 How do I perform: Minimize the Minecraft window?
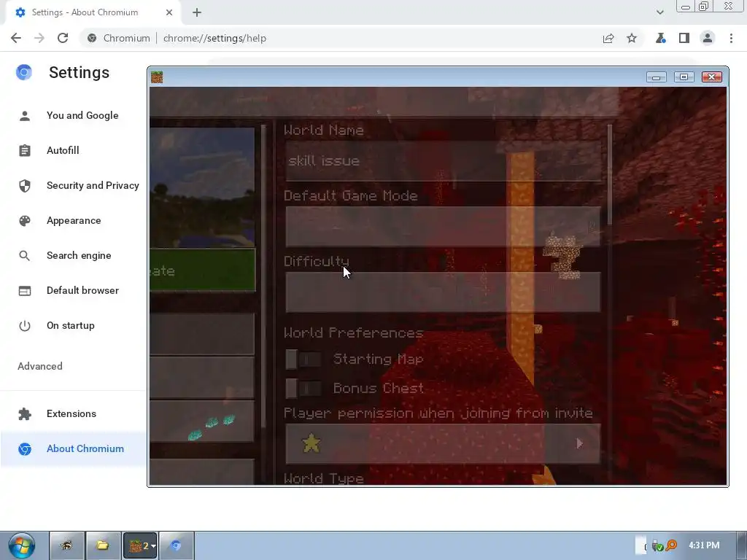[x=656, y=77]
